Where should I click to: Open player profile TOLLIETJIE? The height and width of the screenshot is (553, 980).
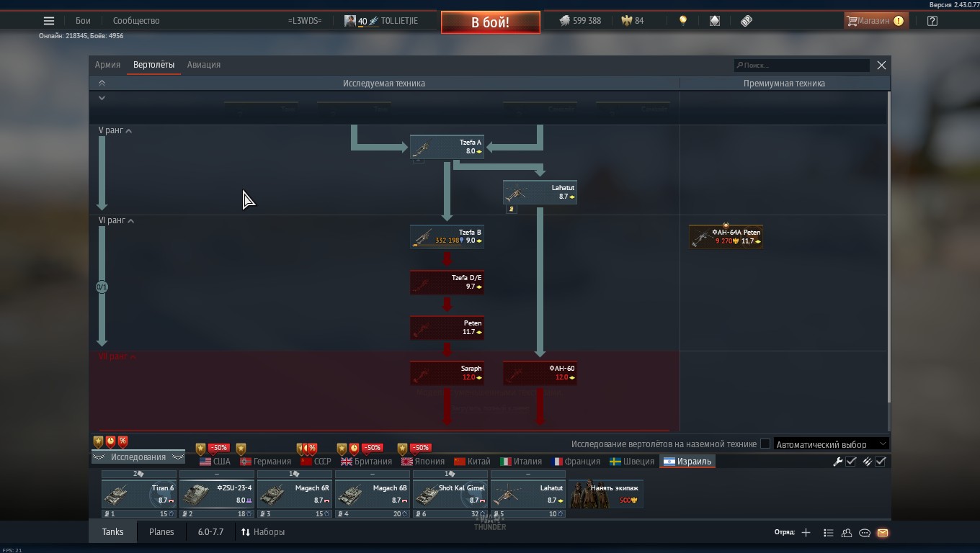click(x=381, y=21)
